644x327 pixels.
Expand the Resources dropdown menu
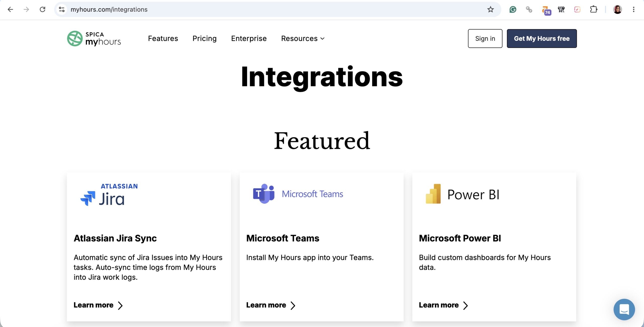303,39
